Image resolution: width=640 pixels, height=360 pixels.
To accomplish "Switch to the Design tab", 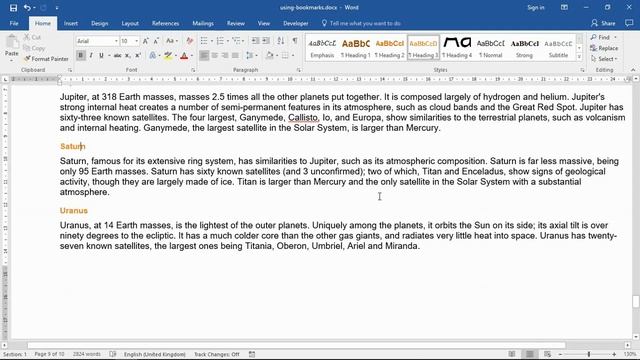I will point(100,23).
